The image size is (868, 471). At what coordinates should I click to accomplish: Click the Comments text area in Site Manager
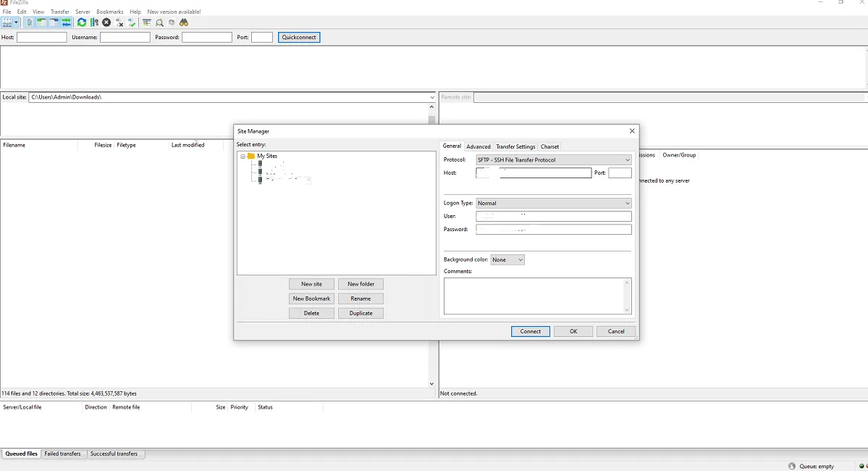click(x=537, y=297)
